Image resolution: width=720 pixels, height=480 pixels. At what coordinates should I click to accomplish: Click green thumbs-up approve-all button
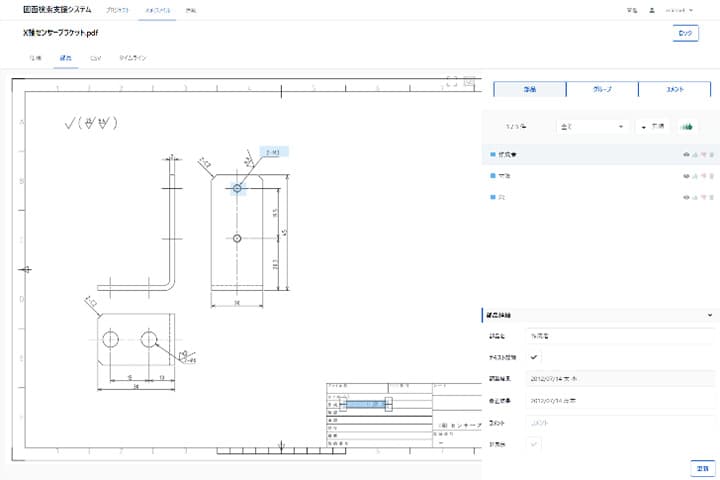click(687, 126)
